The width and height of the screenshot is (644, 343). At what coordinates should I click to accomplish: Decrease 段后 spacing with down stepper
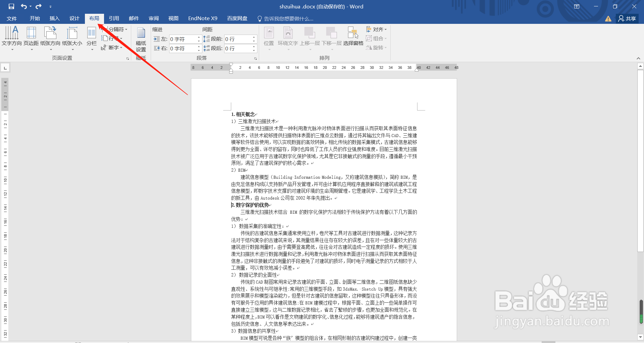[254, 51]
